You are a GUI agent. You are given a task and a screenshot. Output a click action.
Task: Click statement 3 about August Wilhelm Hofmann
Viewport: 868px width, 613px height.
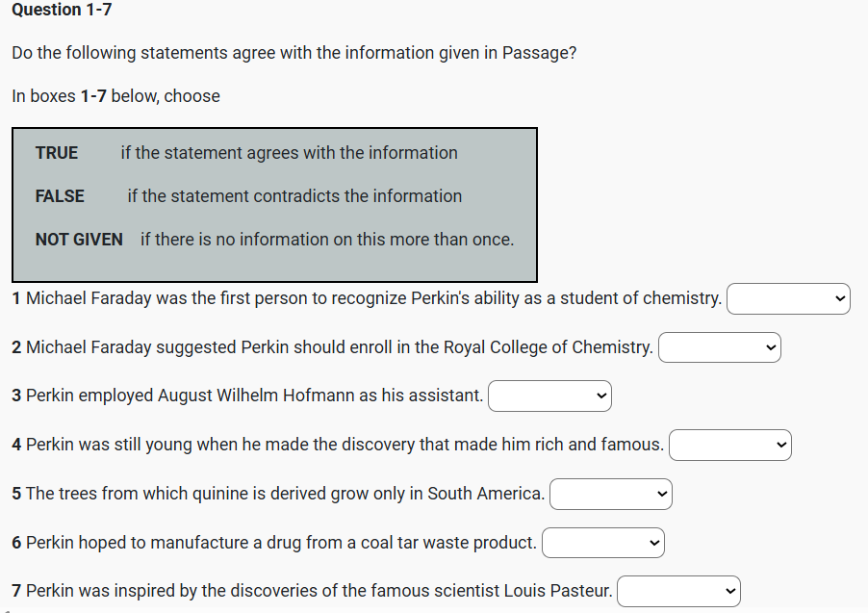tap(248, 396)
